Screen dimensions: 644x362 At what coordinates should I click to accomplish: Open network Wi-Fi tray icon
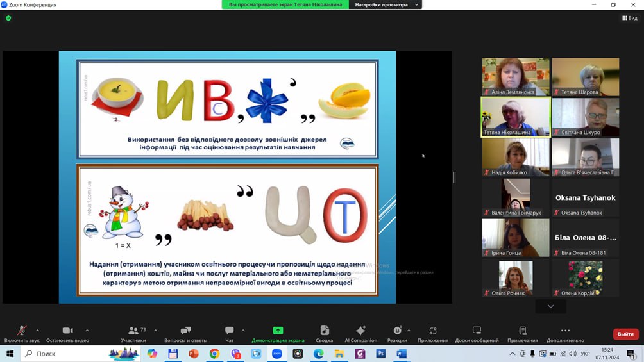click(563, 354)
